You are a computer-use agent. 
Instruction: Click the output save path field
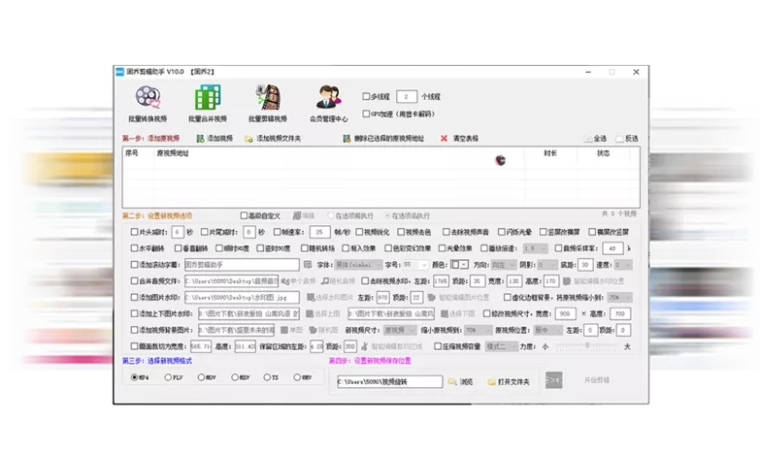pos(390,382)
